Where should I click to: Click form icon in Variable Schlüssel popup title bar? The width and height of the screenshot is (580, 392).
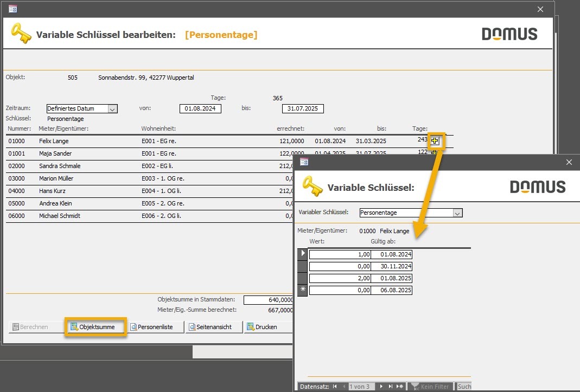coord(304,162)
